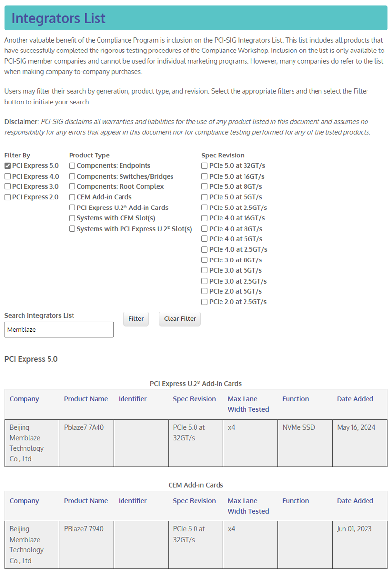The width and height of the screenshot is (392, 572).
Task: Uncheck the PCI Express 5.0 filter checkbox
Action: click(x=8, y=166)
